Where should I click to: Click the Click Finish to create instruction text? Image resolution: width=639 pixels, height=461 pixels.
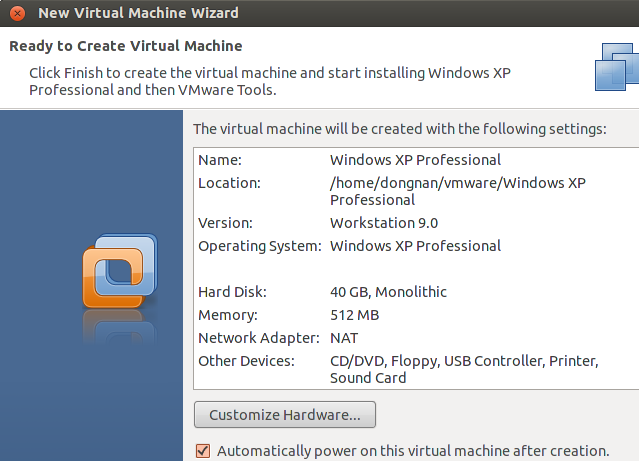(270, 82)
